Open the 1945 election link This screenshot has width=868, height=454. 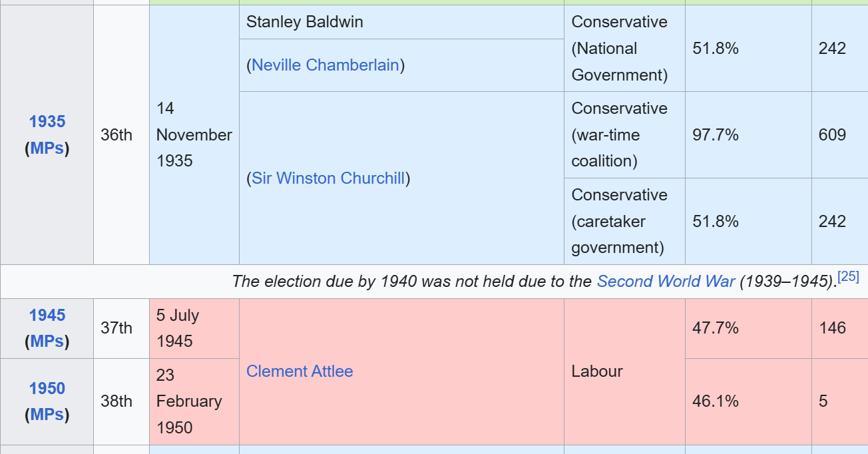47,315
